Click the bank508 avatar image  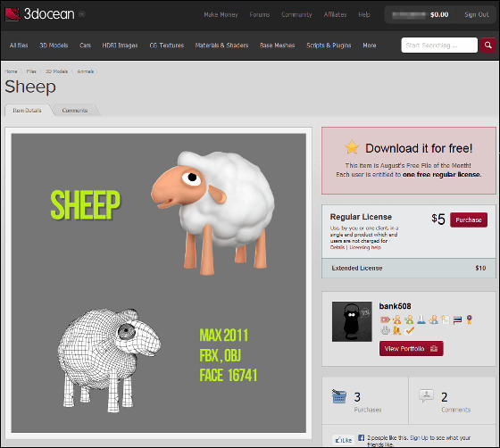(x=352, y=321)
